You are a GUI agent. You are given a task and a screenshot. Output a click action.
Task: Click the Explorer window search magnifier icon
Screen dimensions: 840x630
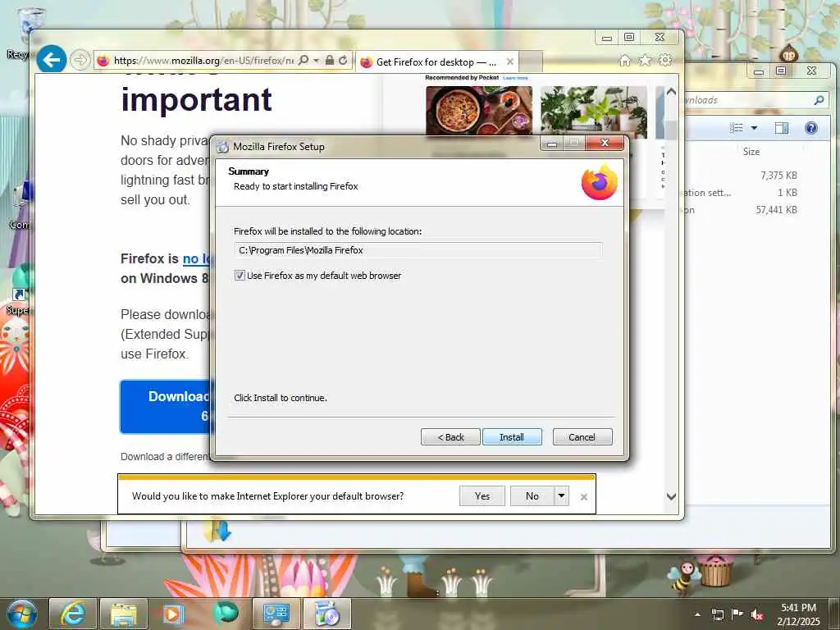click(819, 100)
